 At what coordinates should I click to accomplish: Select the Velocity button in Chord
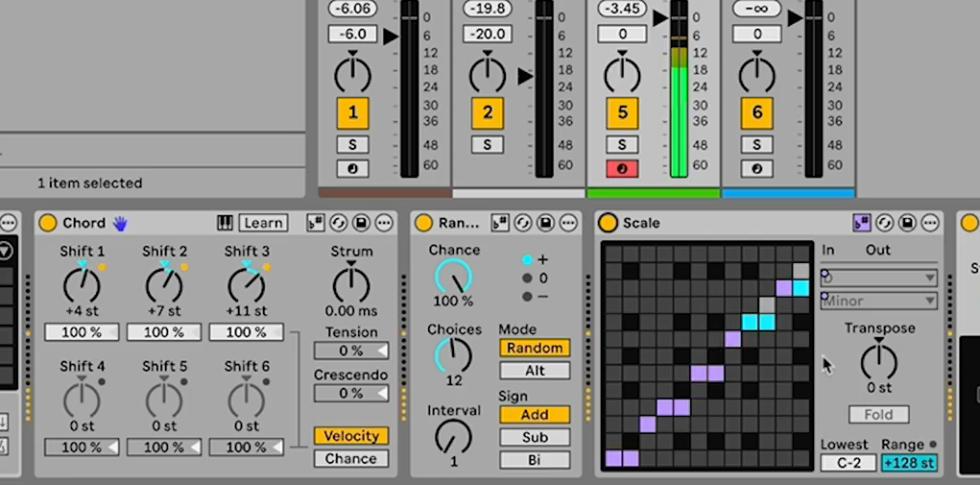[x=351, y=436]
